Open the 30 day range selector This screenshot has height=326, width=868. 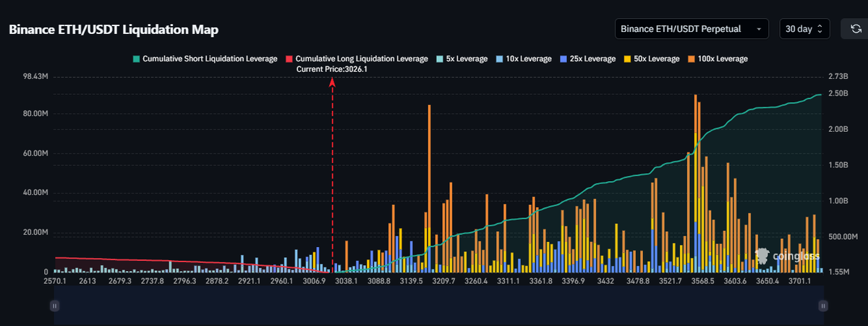point(805,29)
